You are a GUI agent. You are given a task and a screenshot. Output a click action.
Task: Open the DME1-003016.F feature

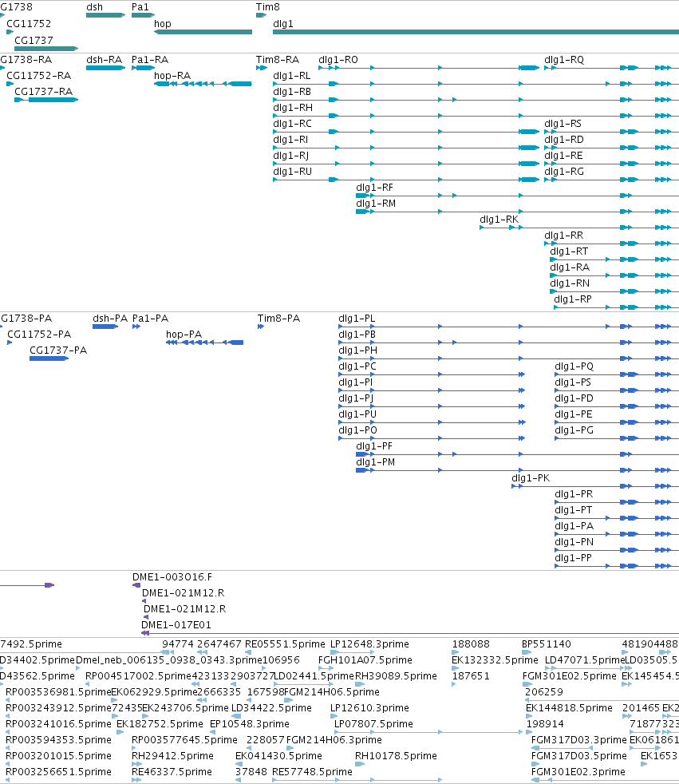136,585
